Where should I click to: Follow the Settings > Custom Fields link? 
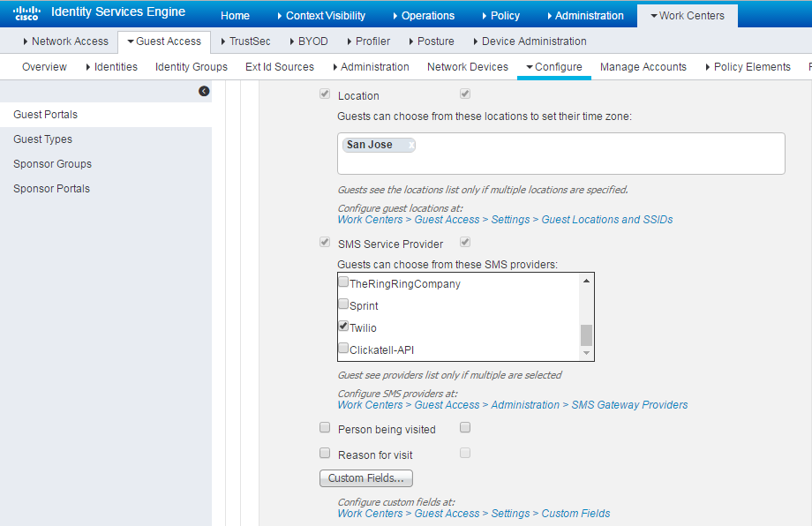click(x=474, y=514)
